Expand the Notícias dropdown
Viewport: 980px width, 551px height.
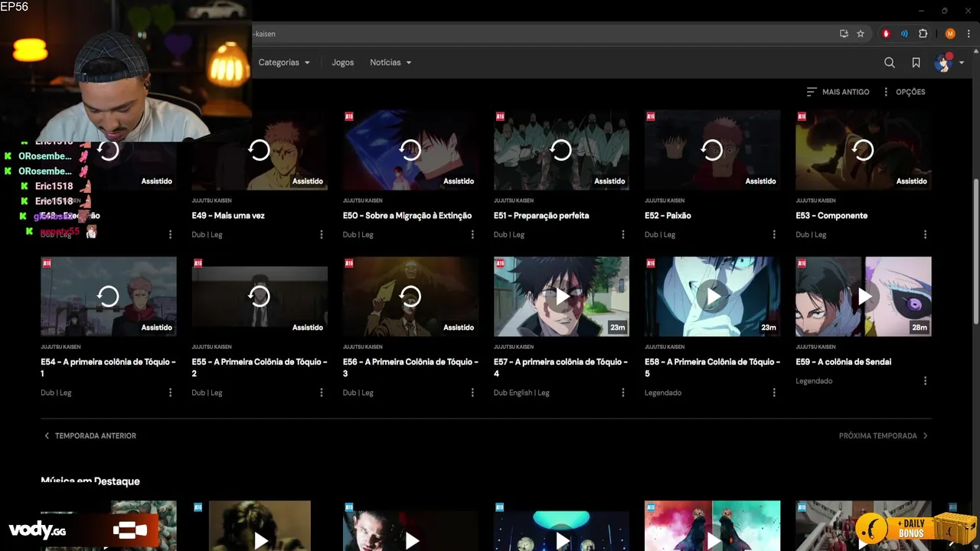pos(390,63)
